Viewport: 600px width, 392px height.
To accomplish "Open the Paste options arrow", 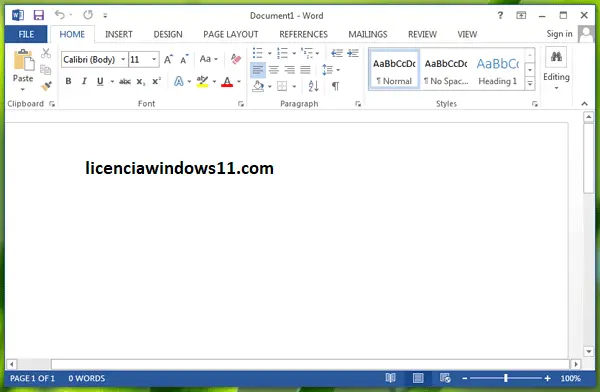I will [x=23, y=89].
